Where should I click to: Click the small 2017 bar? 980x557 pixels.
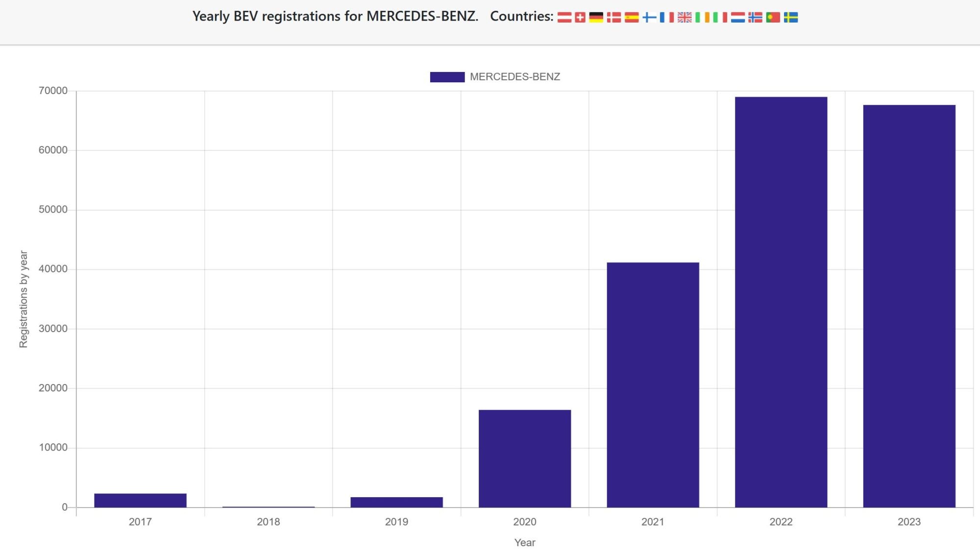point(140,500)
